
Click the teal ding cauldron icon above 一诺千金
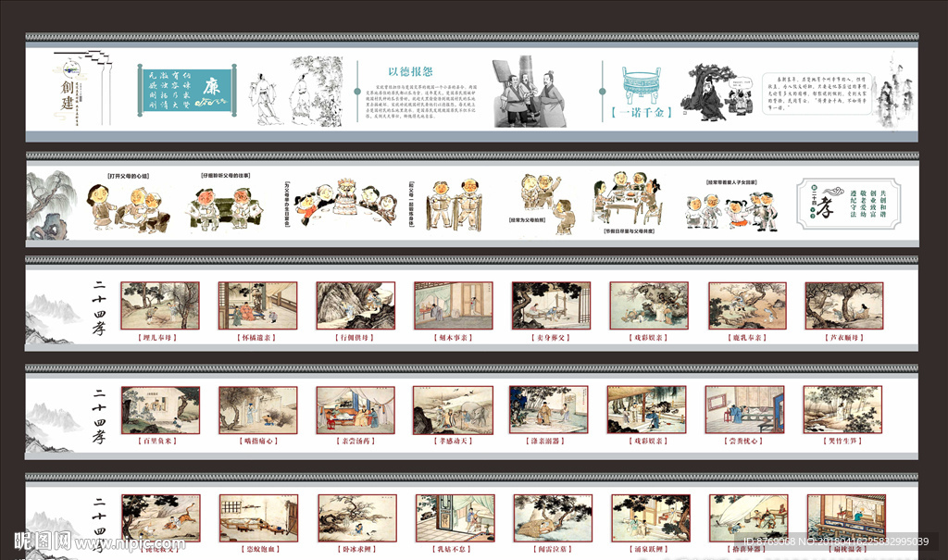point(641,86)
